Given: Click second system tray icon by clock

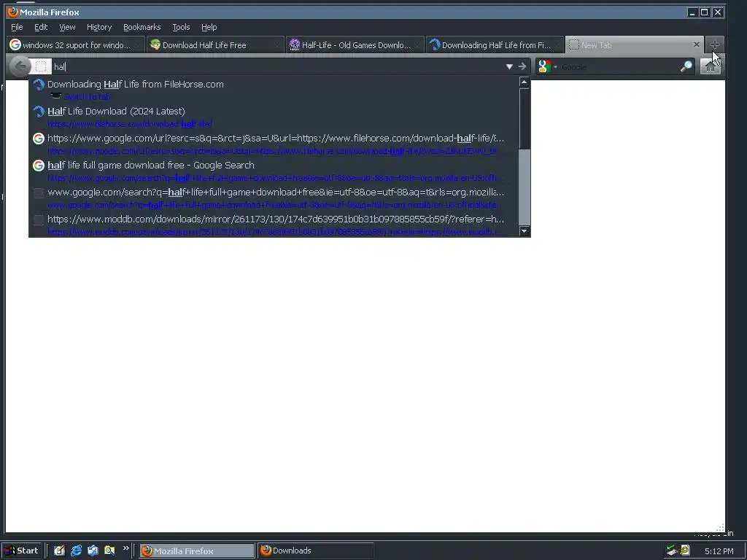Looking at the screenshot, I should tap(685, 551).
